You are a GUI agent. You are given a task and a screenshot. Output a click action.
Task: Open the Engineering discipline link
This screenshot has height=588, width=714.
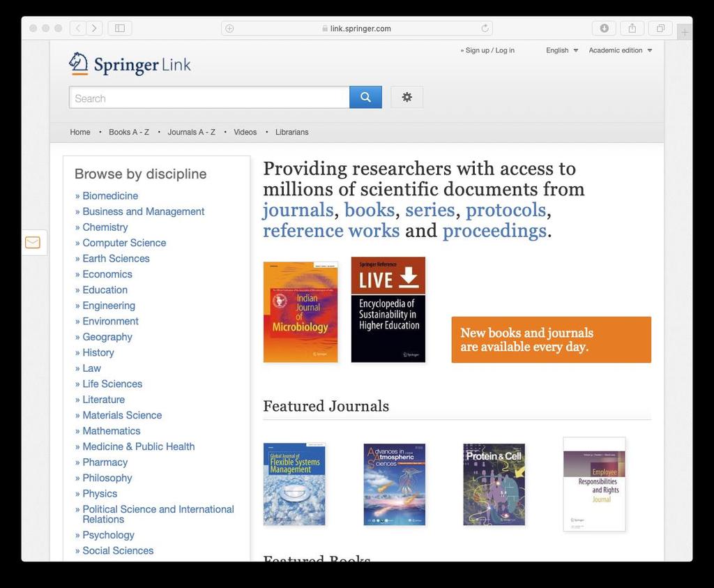tap(109, 306)
